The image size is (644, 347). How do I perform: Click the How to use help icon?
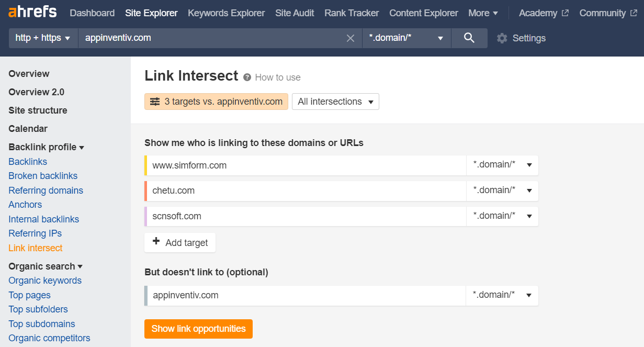[x=247, y=77]
